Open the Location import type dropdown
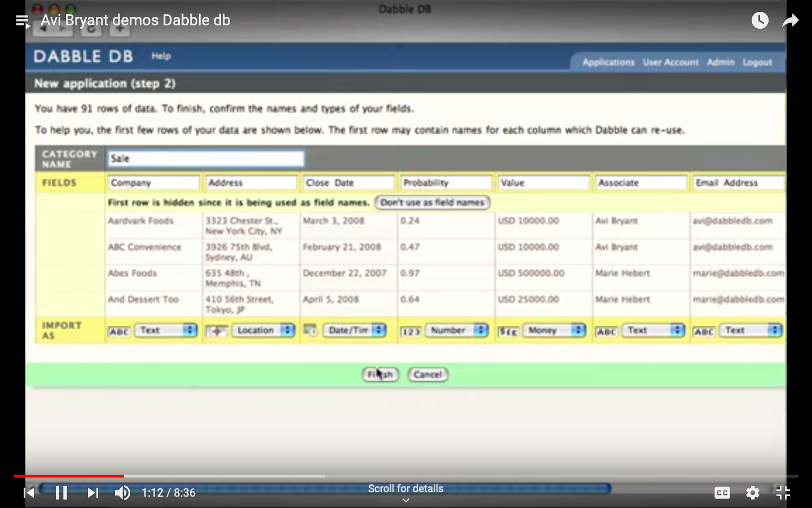 pyautogui.click(x=263, y=330)
